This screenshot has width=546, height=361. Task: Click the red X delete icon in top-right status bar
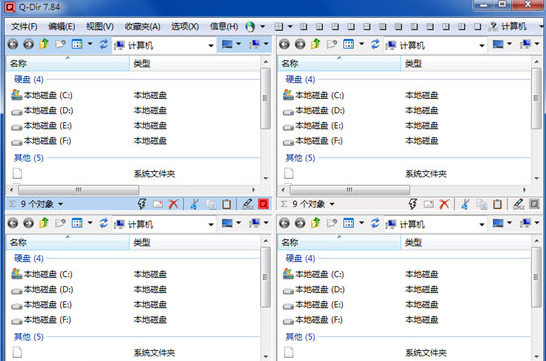tap(444, 204)
